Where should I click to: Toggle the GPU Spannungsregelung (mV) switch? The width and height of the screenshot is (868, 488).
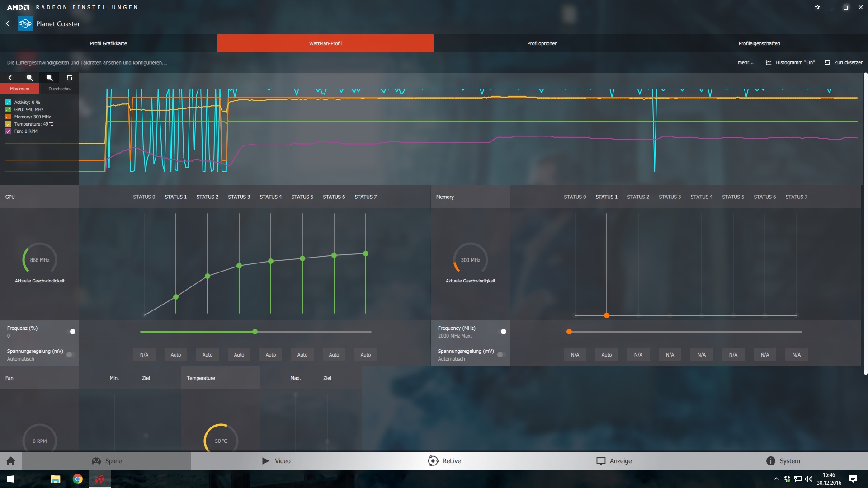click(x=71, y=355)
